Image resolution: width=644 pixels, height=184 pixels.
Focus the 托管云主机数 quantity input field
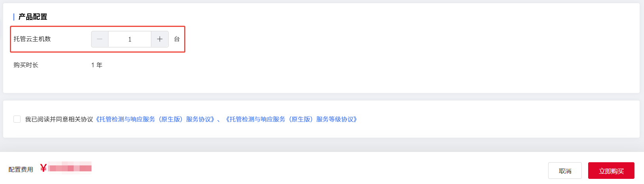(x=130, y=39)
